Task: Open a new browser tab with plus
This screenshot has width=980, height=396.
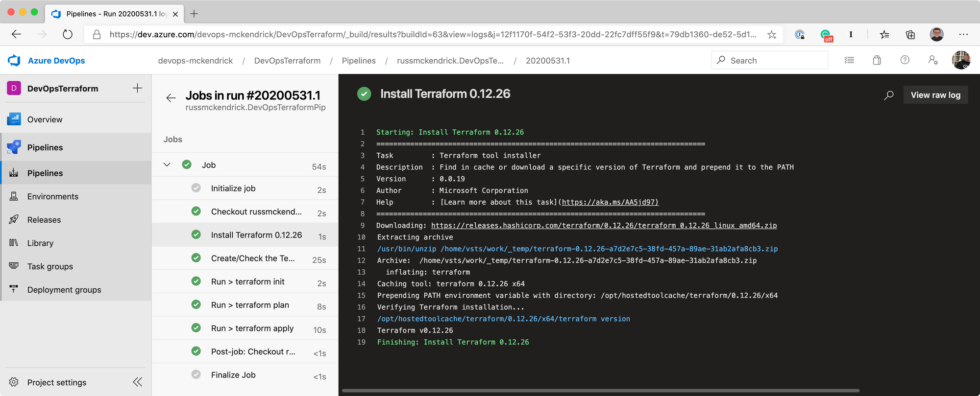Action: pos(194,14)
